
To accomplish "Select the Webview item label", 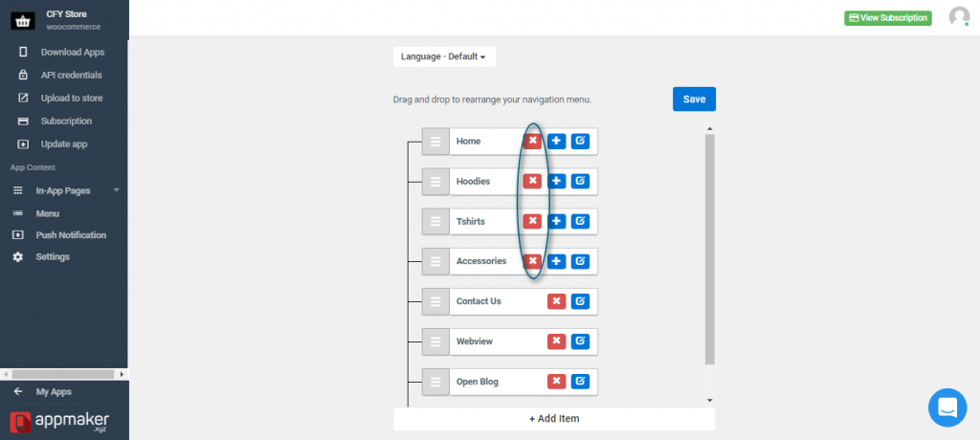I will coord(475,341).
